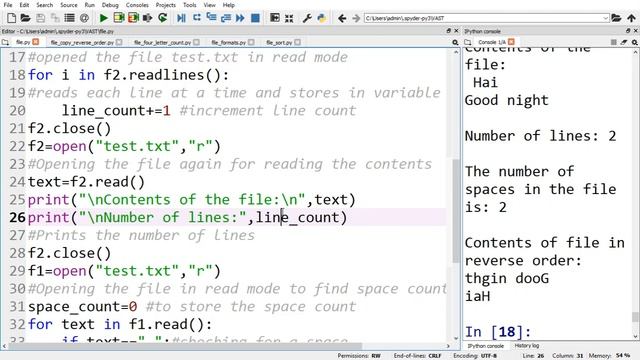Screen dimensions: 640x360
Task: Browse editor tabs folder icon
Action: (x=5, y=42)
